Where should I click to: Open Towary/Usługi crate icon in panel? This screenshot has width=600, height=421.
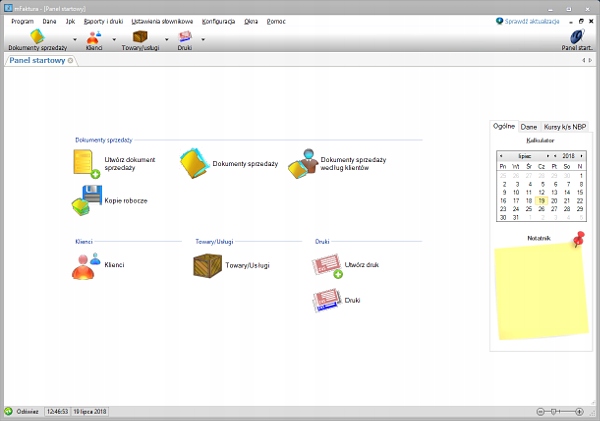pyautogui.click(x=207, y=265)
